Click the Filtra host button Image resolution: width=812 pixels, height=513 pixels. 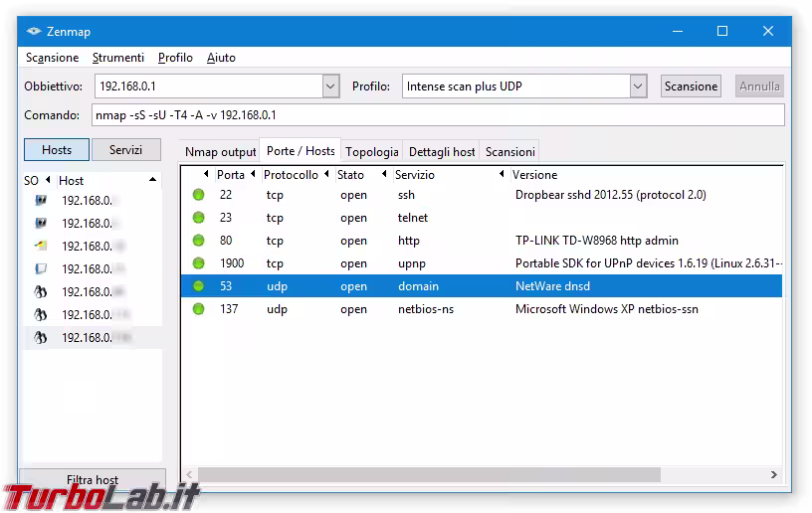tap(93, 480)
